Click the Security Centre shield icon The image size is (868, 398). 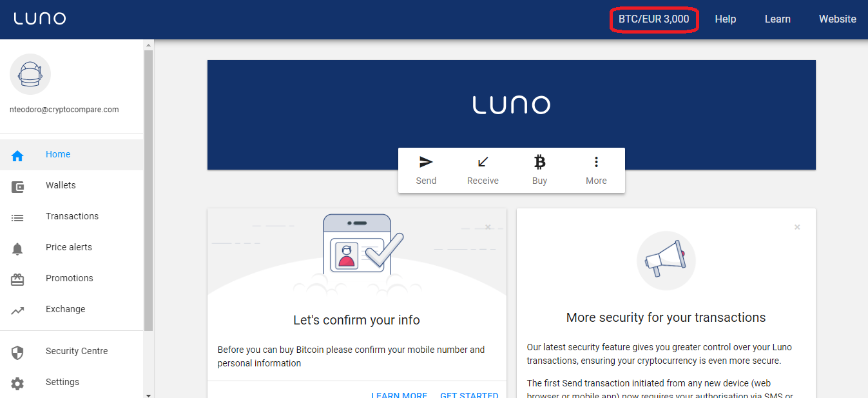17,353
